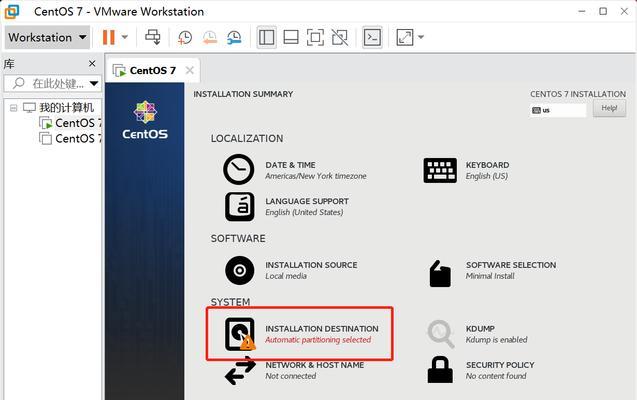Open the Security Policy lock icon
This screenshot has width=637, height=400.
[440, 370]
